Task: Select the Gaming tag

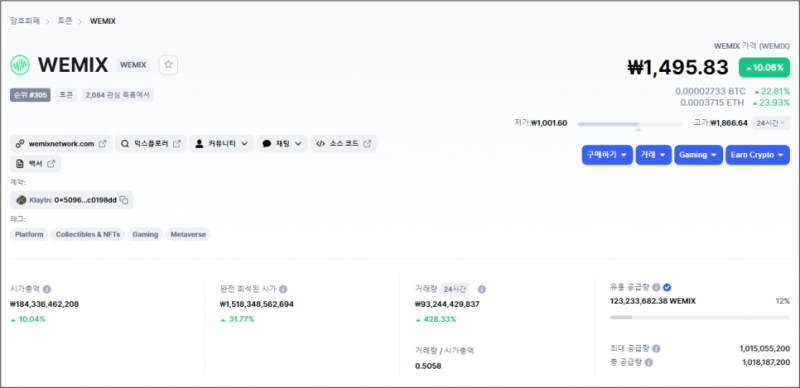Action: click(145, 234)
